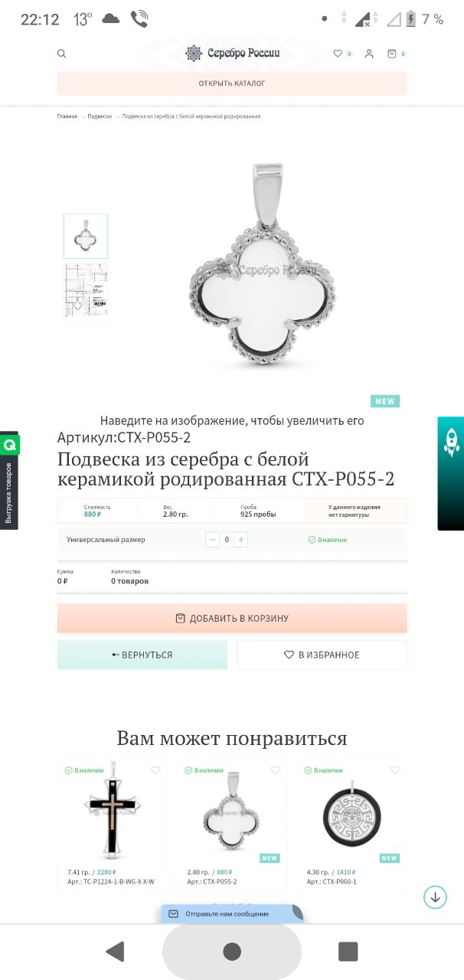464x980 pixels.
Task: Expand the ОТКРЫТЬ КАТАЛОГ bar
Action: pos(232,83)
